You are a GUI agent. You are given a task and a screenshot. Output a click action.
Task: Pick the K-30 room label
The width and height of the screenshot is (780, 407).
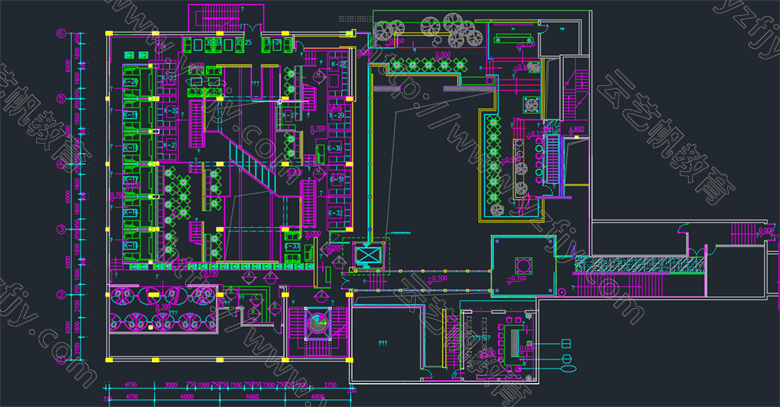point(336,148)
